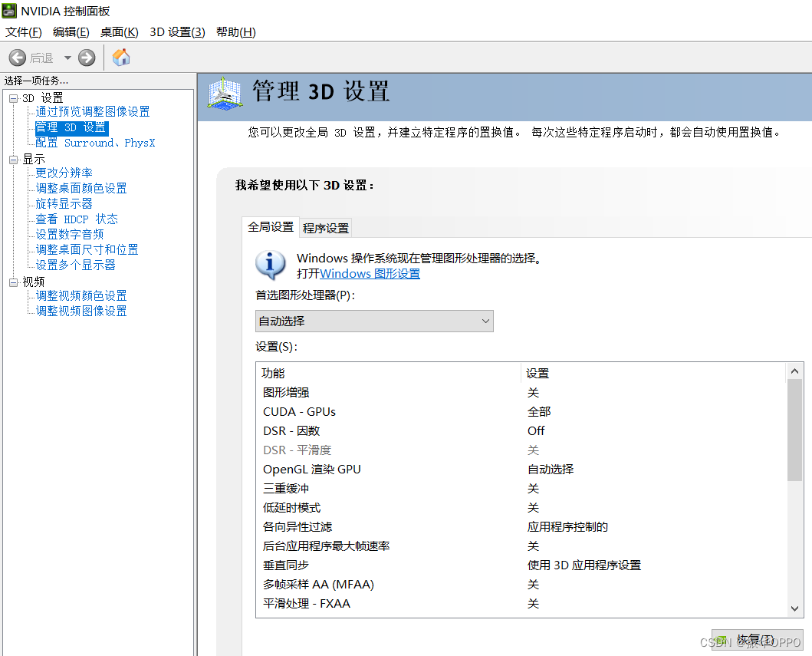Click the blue info icon
The image size is (812, 656).
[270, 264]
